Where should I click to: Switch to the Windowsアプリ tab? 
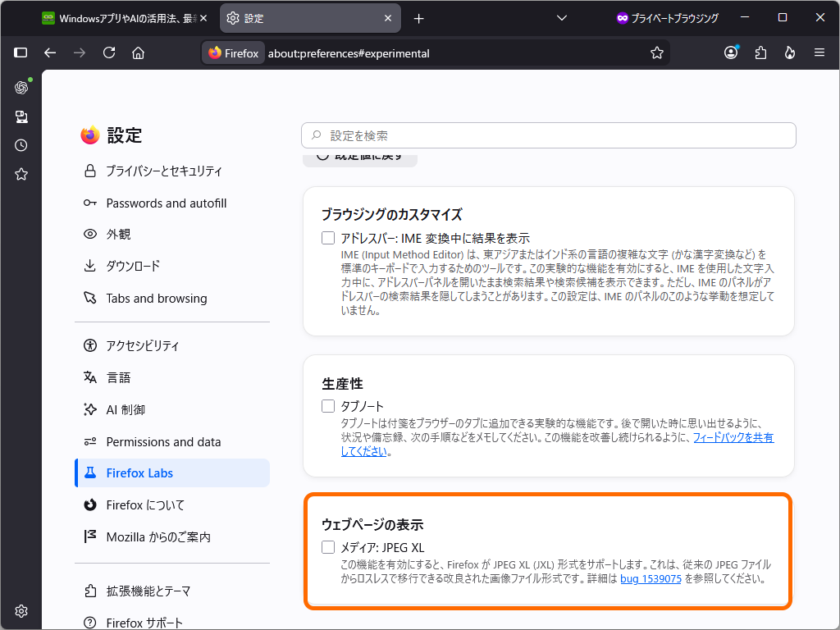(123, 18)
